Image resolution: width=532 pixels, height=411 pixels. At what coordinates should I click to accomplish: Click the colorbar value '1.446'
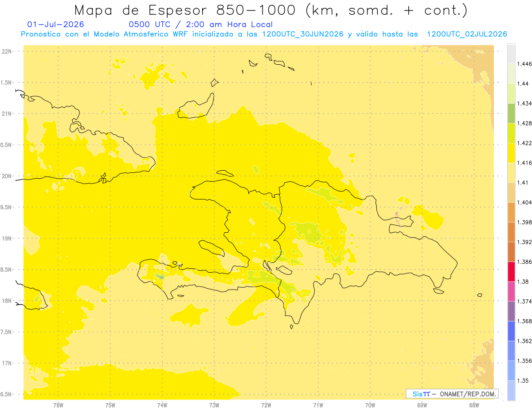click(x=525, y=64)
